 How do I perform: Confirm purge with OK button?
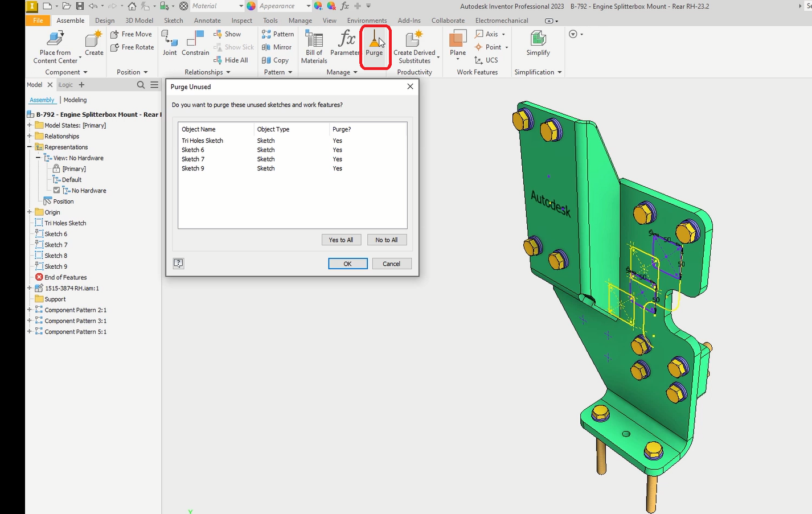point(348,264)
